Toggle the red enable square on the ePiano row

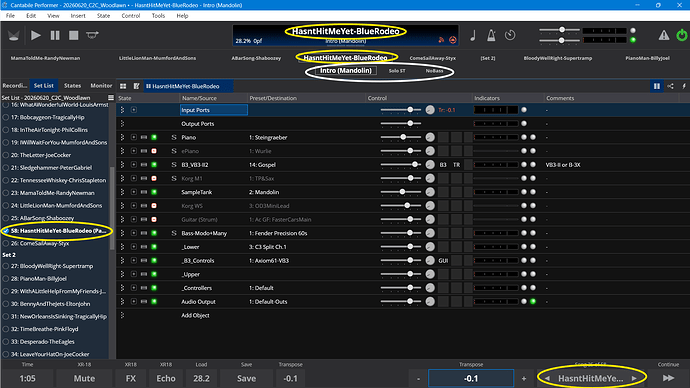[x=154, y=151]
